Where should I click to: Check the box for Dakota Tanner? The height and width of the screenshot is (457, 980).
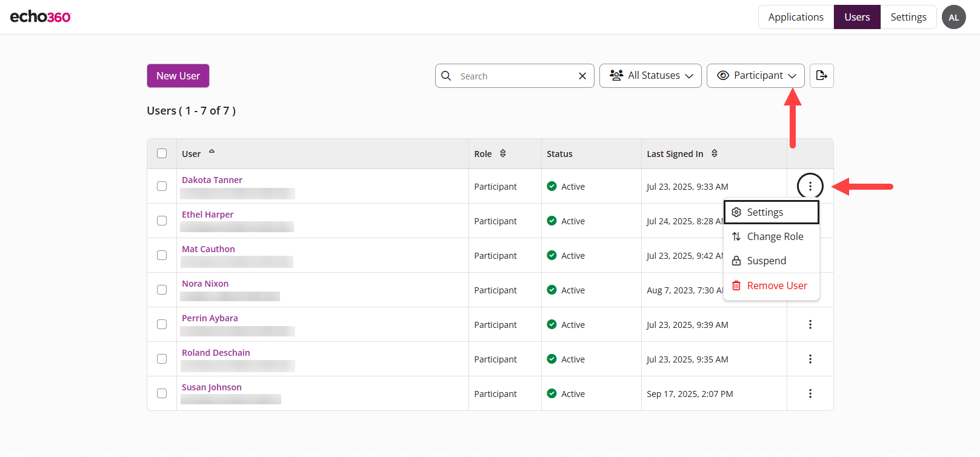(x=162, y=186)
